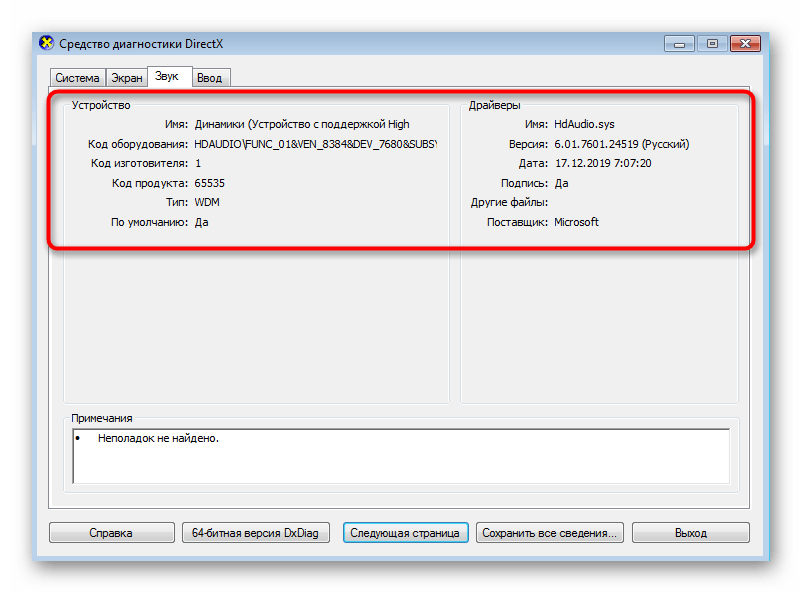Click the Примечания notes text box
Viewport: 802px width, 593px height.
[402, 456]
